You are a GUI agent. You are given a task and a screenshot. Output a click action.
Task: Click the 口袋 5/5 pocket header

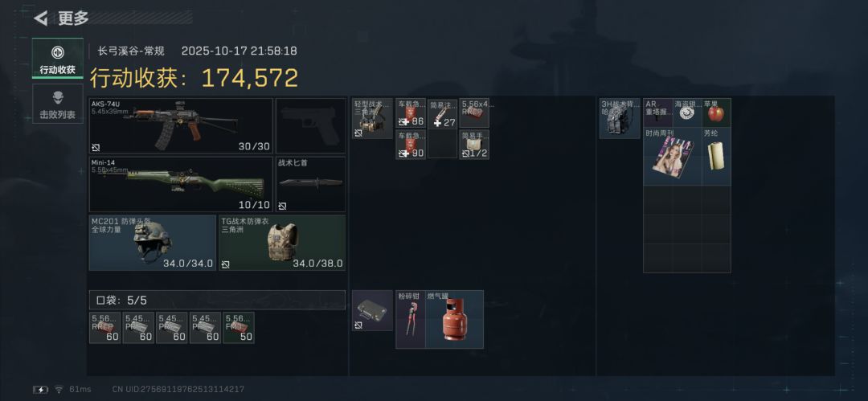pyautogui.click(x=217, y=301)
